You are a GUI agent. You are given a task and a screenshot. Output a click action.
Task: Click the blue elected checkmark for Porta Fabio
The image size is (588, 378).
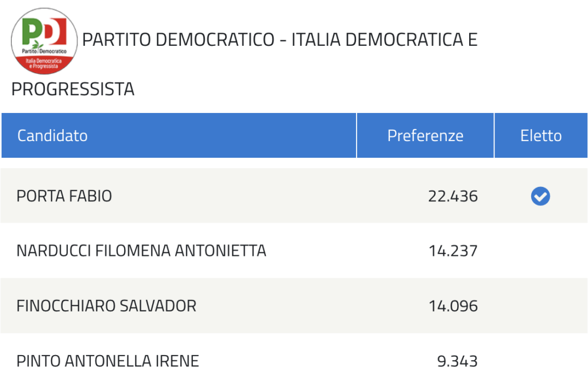click(x=540, y=196)
